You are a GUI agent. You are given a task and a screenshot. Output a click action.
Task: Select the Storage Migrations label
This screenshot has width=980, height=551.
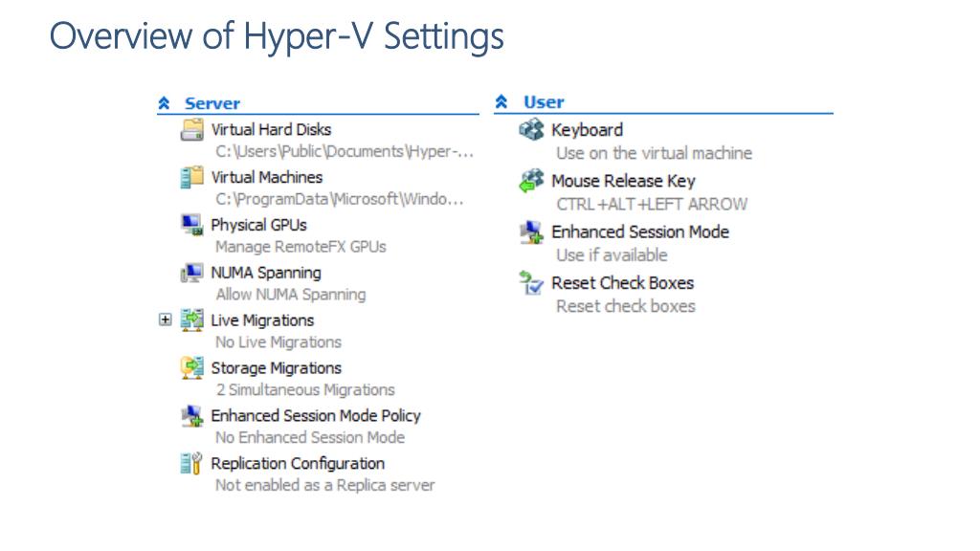(277, 368)
